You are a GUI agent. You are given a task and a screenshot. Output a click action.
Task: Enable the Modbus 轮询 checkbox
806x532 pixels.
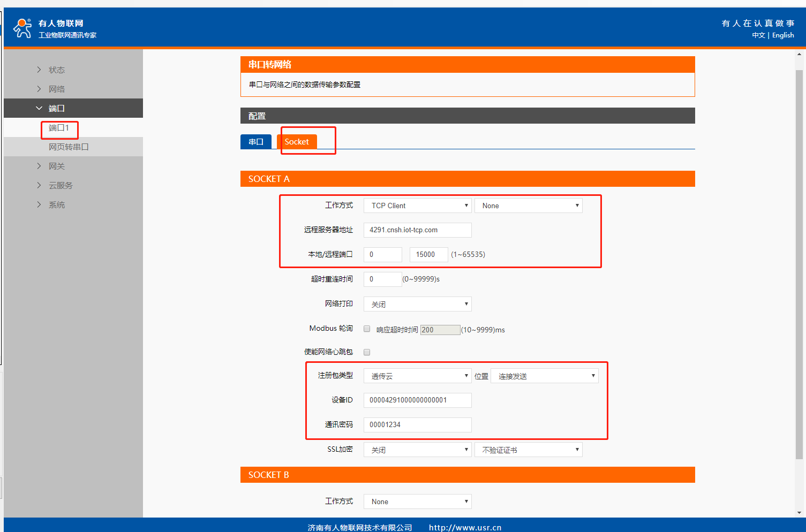point(367,329)
